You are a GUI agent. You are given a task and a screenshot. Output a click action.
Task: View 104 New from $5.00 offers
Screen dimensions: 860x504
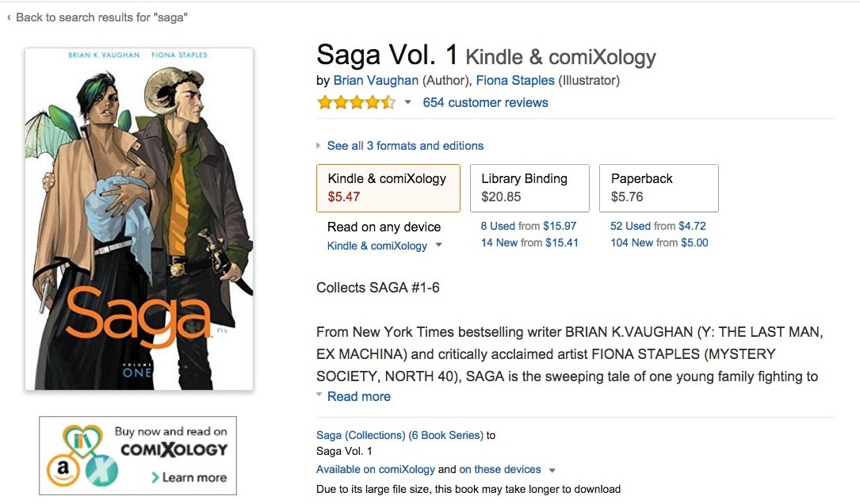pyautogui.click(x=659, y=242)
